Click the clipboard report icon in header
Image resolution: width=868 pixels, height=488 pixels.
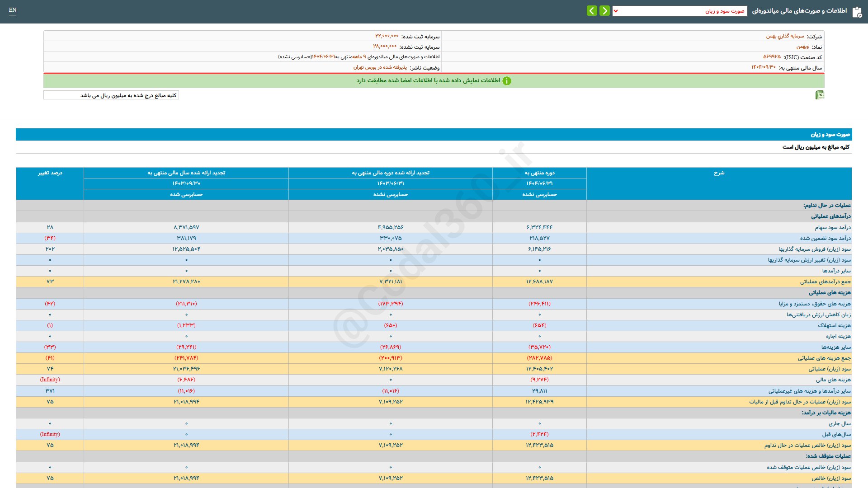(857, 12)
